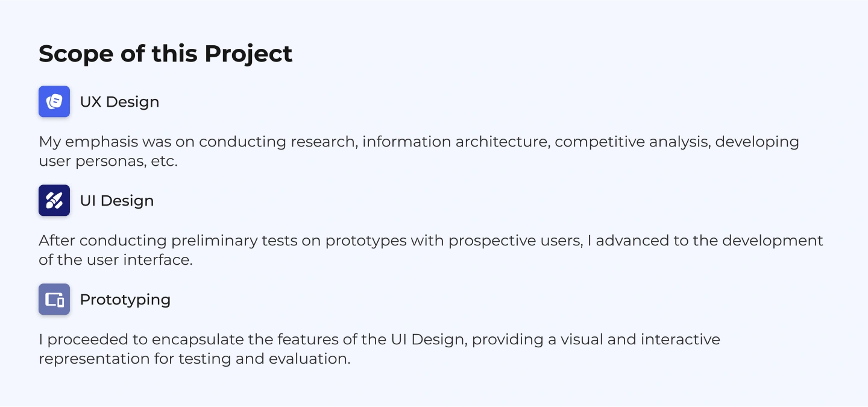Screen dimensions: 868x407
Task: Select the "UX Design" section title
Action: (119, 102)
